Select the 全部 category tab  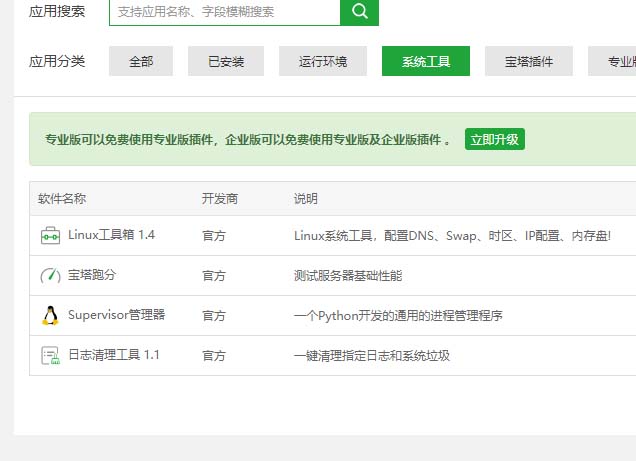pyautogui.click(x=141, y=61)
